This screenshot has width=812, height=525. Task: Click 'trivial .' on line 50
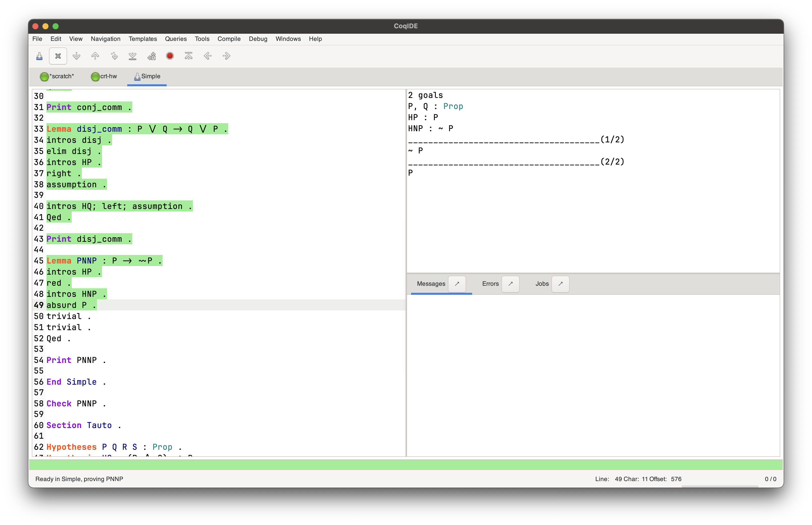(68, 316)
